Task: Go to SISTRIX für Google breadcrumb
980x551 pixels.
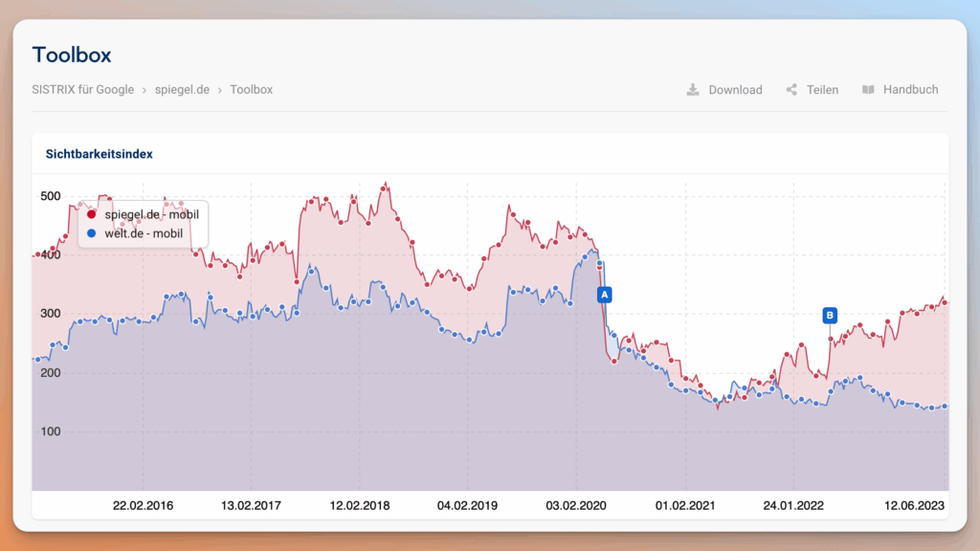Action: 83,89
